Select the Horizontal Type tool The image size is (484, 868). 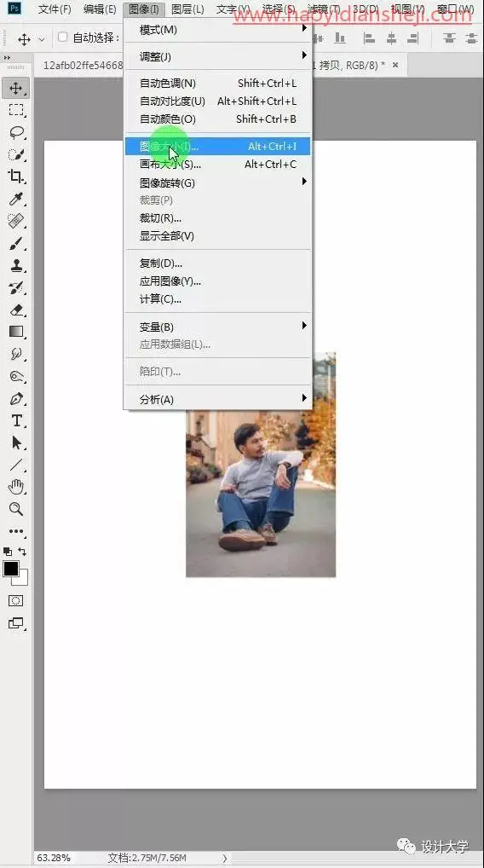point(15,420)
